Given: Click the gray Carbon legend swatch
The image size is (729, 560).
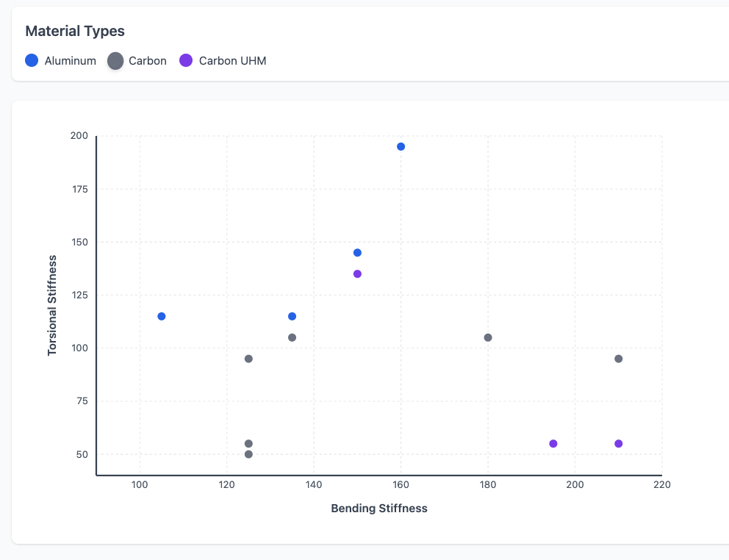Looking at the screenshot, I should [115, 61].
